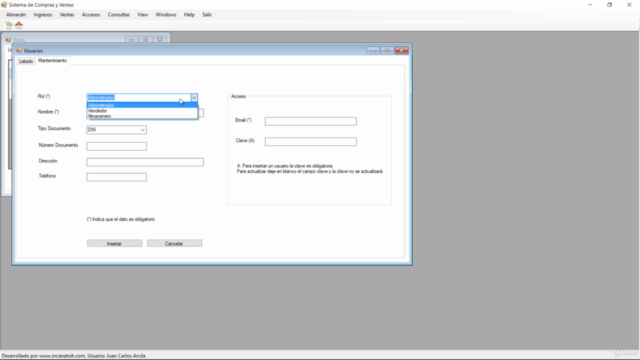640x360 pixels.
Task: Click the Insertar button
Action: point(114,243)
